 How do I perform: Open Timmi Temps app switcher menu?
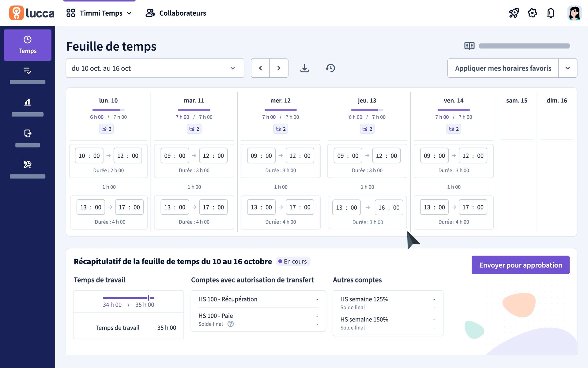click(99, 13)
